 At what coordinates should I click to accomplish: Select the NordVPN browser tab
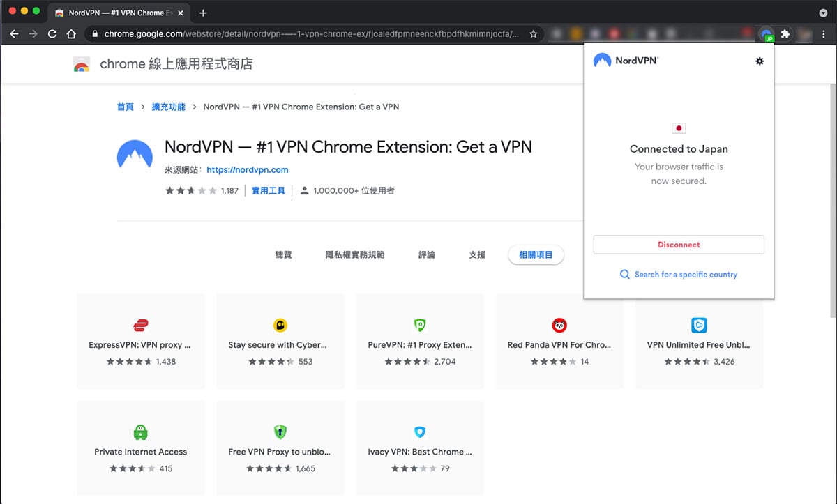pos(118,13)
